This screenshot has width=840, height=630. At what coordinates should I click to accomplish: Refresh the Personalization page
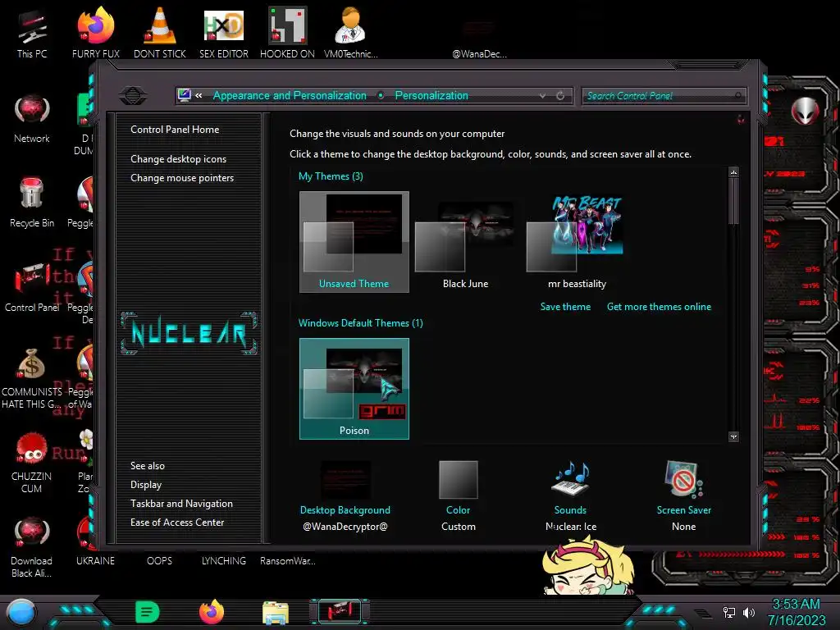560,95
